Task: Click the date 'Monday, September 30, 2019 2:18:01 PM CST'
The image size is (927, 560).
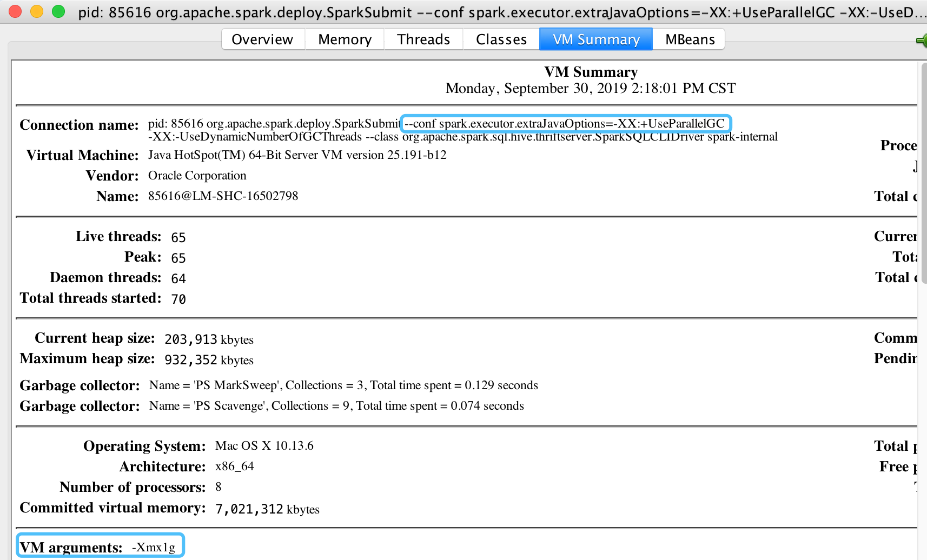Action: click(591, 88)
